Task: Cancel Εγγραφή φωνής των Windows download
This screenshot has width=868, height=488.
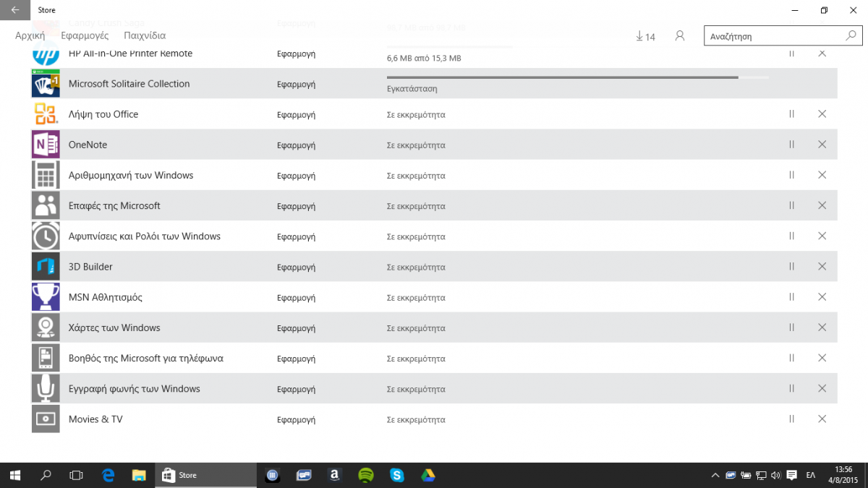Action: point(822,388)
